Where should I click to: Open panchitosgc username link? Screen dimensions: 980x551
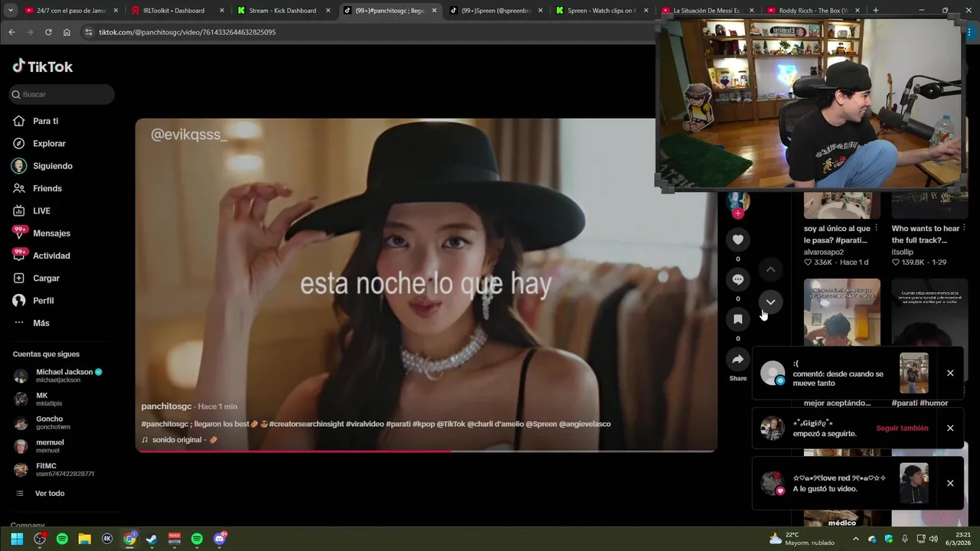click(166, 406)
